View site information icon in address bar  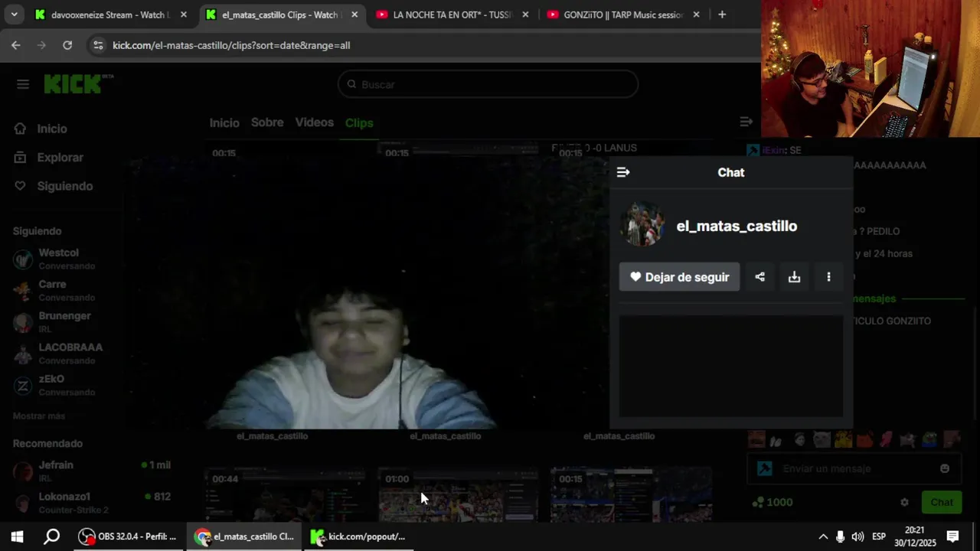coord(98,45)
